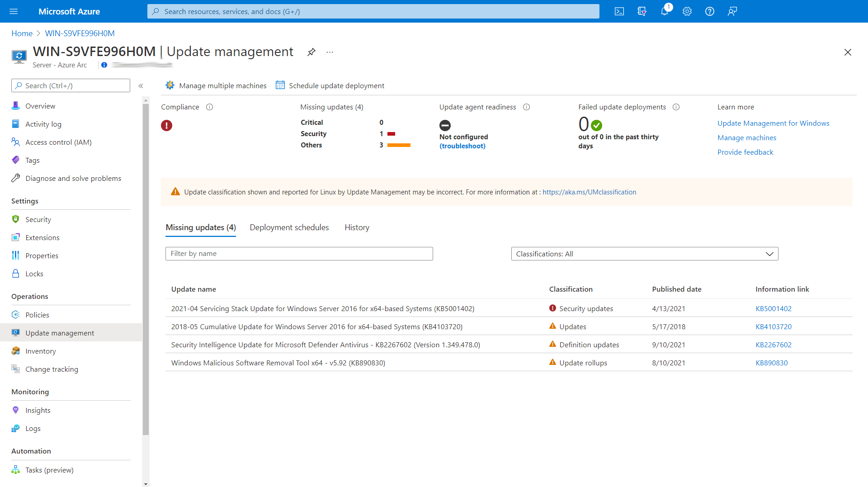This screenshot has width=868, height=487.
Task: Click the help question mark icon
Action: click(x=710, y=11)
